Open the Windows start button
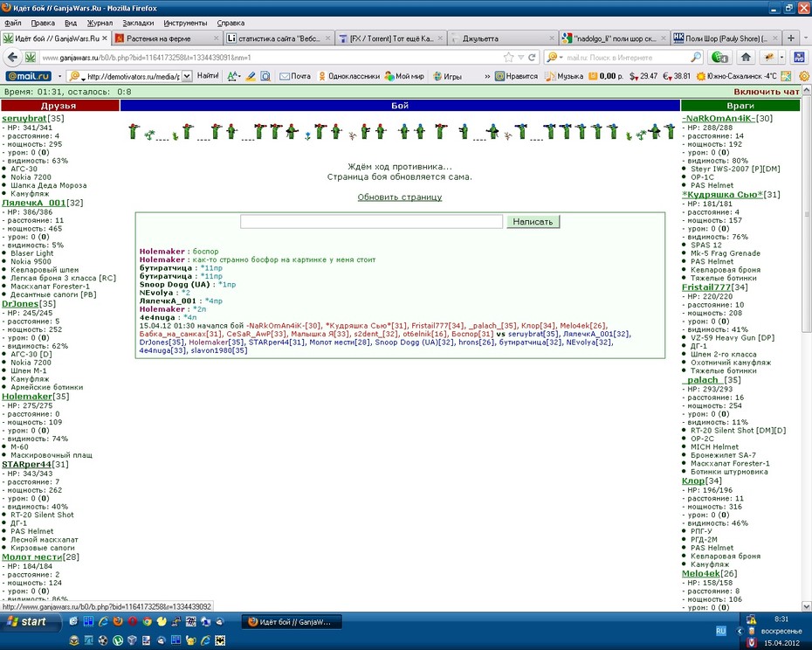This screenshot has height=650, width=812. click(x=31, y=621)
